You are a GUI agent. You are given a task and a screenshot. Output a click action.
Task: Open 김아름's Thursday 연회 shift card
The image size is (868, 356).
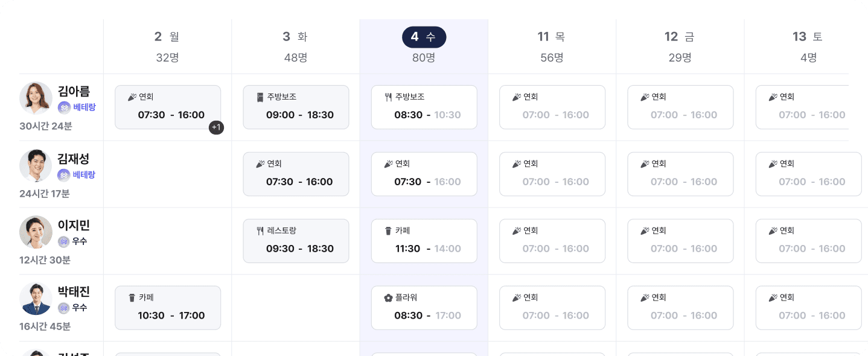552,107
